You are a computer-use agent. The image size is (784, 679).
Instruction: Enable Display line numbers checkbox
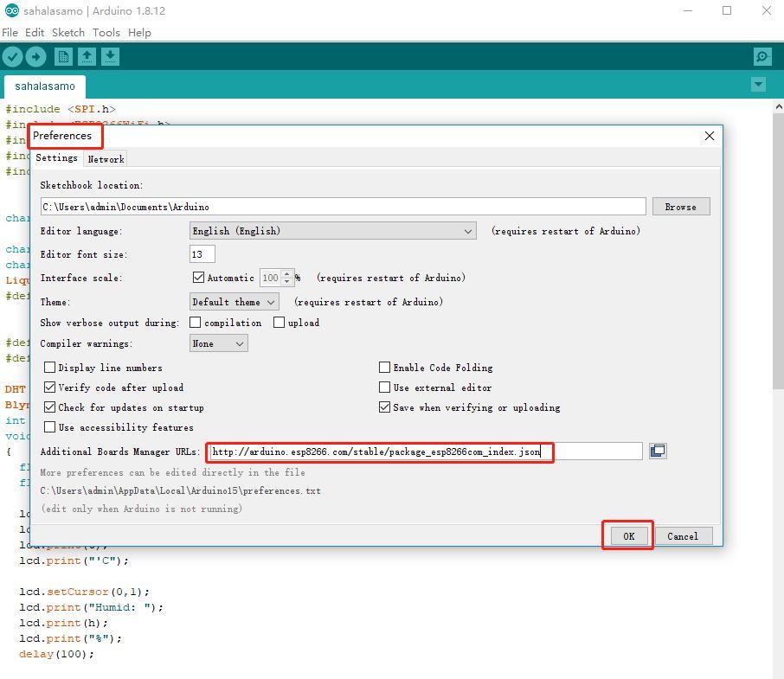(49, 368)
